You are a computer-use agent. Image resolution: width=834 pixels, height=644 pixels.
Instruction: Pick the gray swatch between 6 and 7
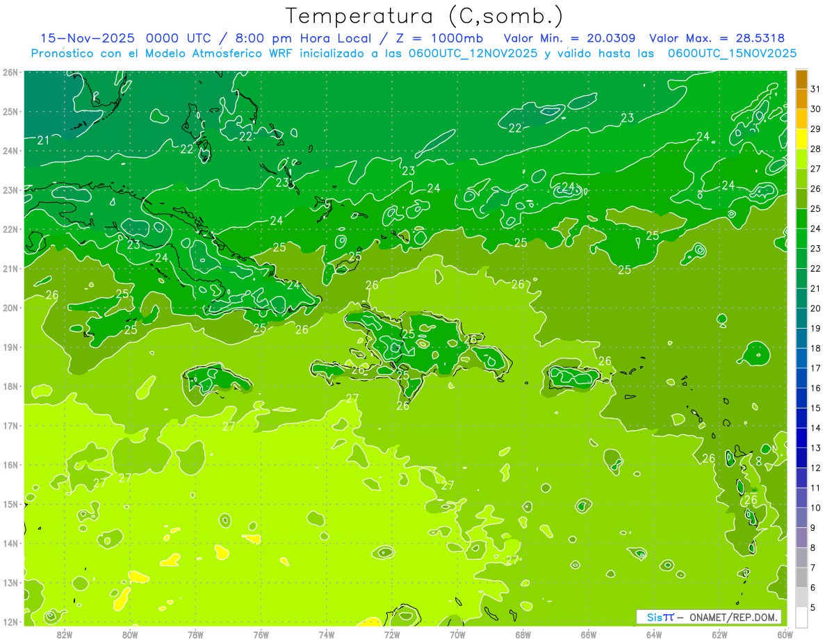pyautogui.click(x=801, y=578)
